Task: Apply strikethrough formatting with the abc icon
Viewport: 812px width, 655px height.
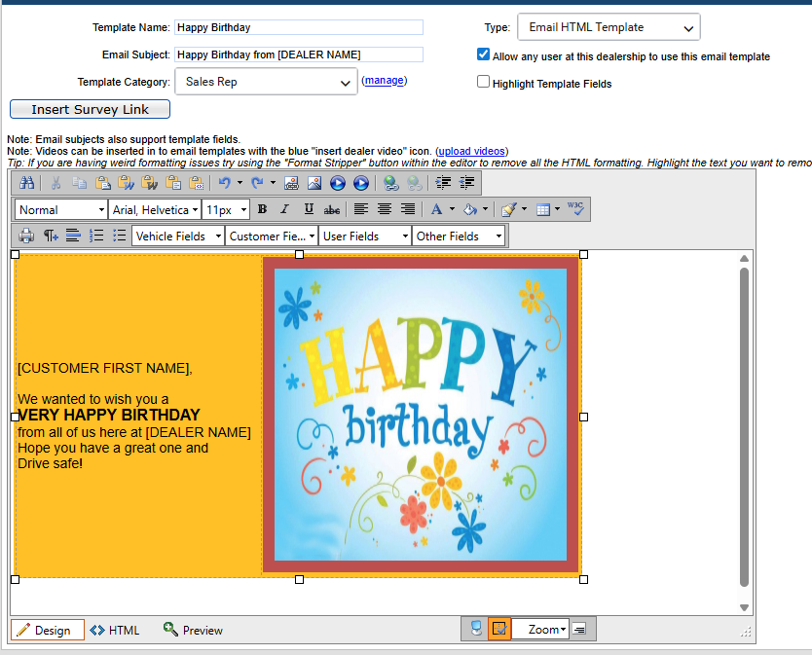Action: pos(331,208)
